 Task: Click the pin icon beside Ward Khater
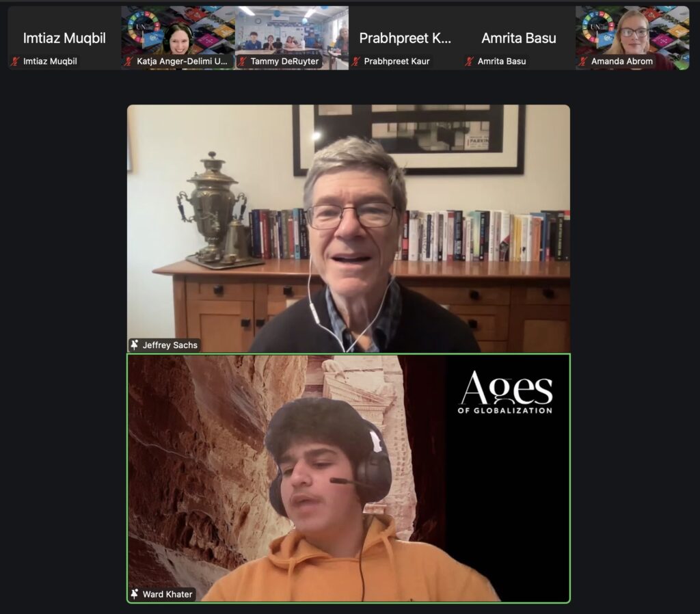(135, 594)
